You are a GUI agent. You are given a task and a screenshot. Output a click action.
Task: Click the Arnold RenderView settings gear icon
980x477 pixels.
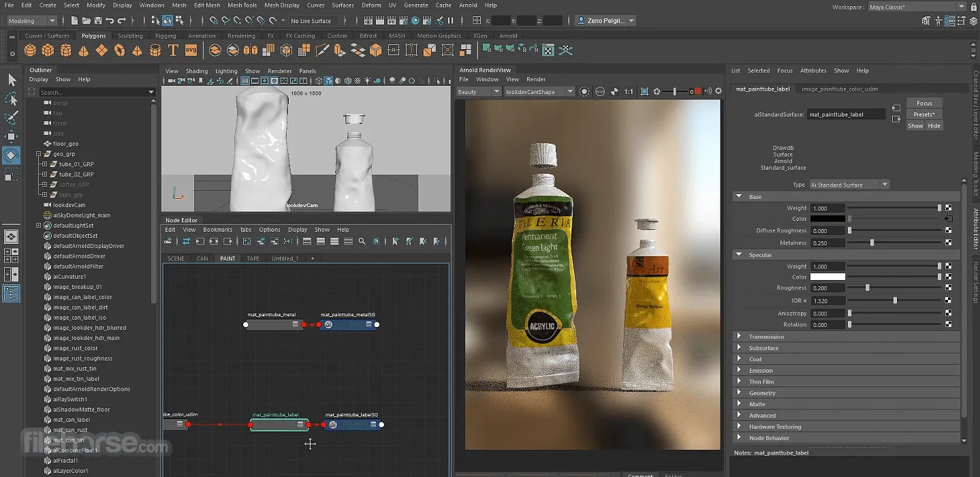tap(718, 91)
